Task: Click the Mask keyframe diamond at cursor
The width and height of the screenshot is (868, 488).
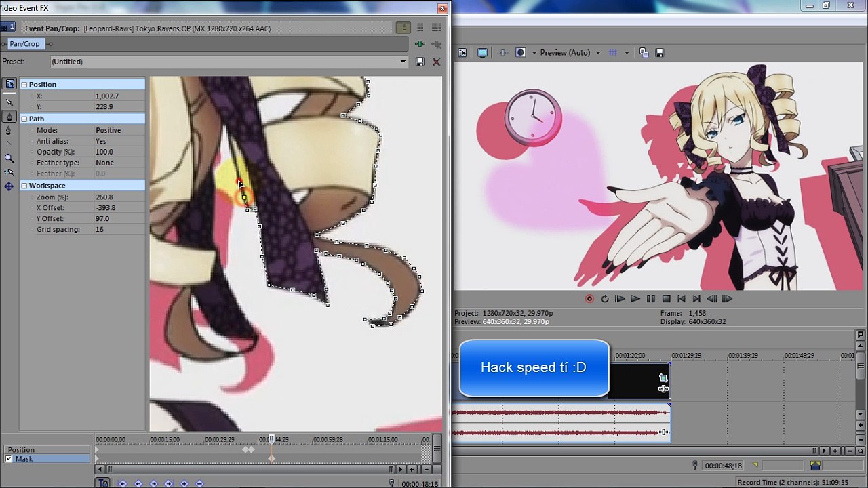Action: (x=271, y=459)
